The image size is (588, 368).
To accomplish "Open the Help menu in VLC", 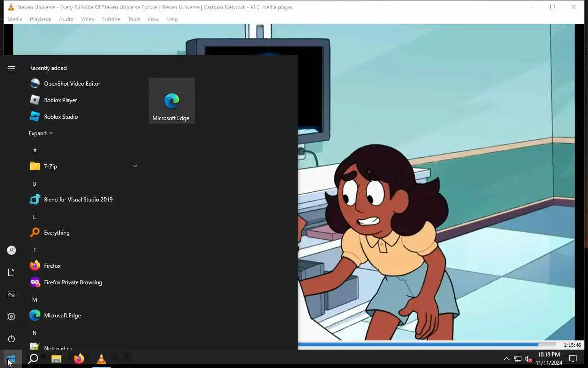I will point(172,19).
